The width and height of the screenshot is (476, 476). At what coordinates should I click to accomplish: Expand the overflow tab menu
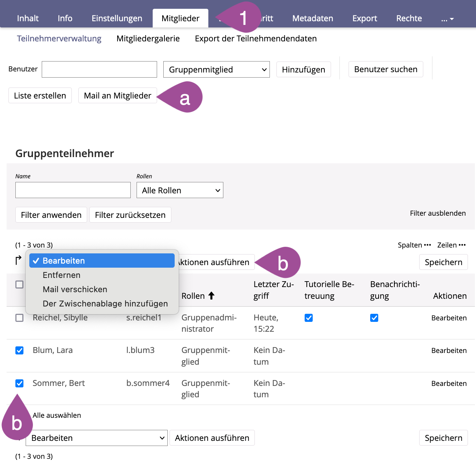point(447,19)
